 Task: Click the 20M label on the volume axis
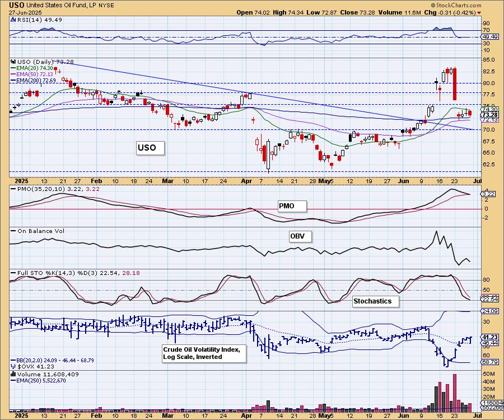point(488,397)
